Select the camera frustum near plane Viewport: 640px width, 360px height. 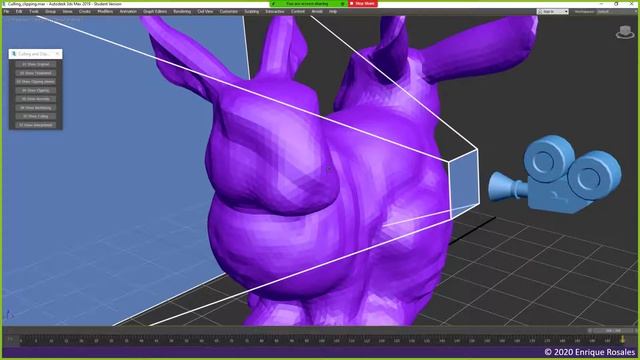click(x=464, y=184)
